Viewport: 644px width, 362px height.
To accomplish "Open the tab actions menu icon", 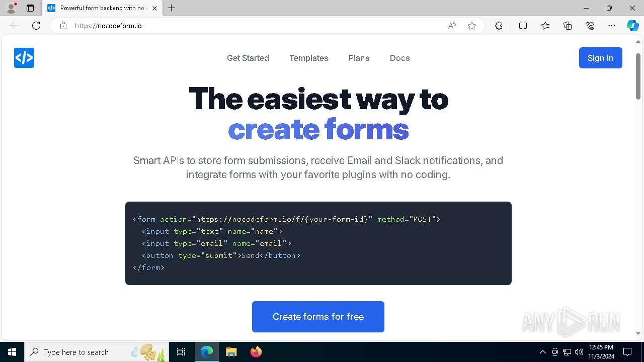I will point(30,8).
